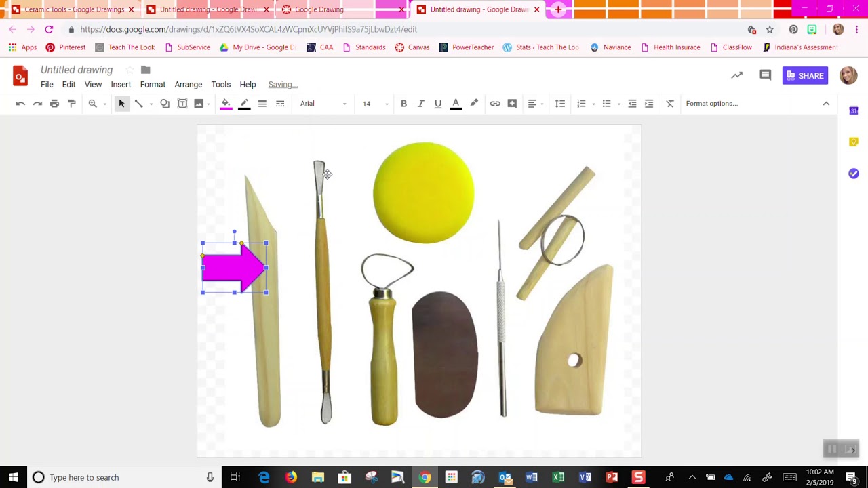Open the font family dropdown showing Arial
This screenshot has height=488, width=868.
319,103
